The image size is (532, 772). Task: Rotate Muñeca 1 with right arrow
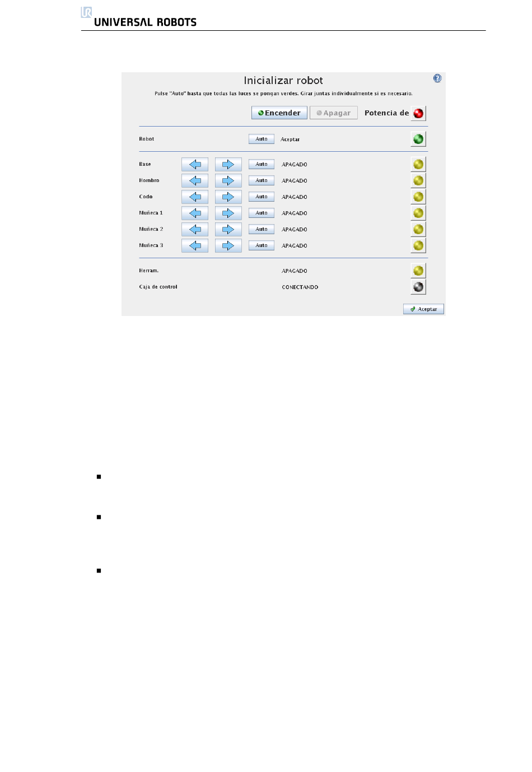(228, 213)
